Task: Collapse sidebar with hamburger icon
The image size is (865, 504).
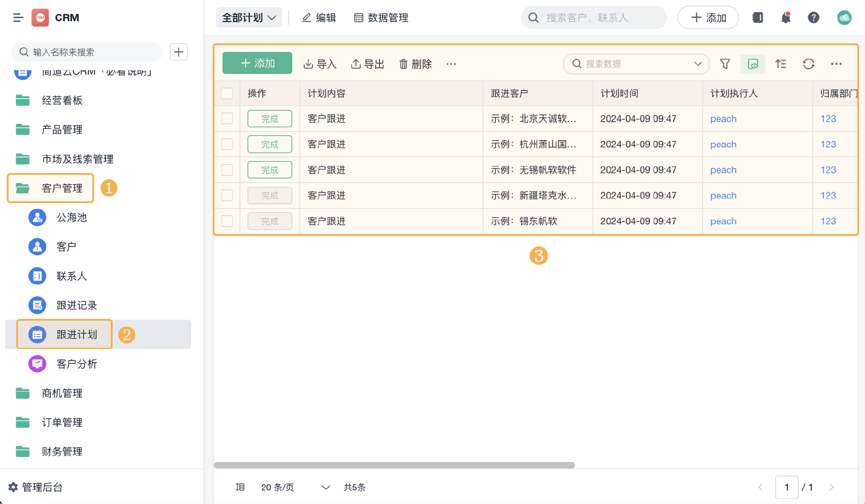Action: tap(18, 18)
